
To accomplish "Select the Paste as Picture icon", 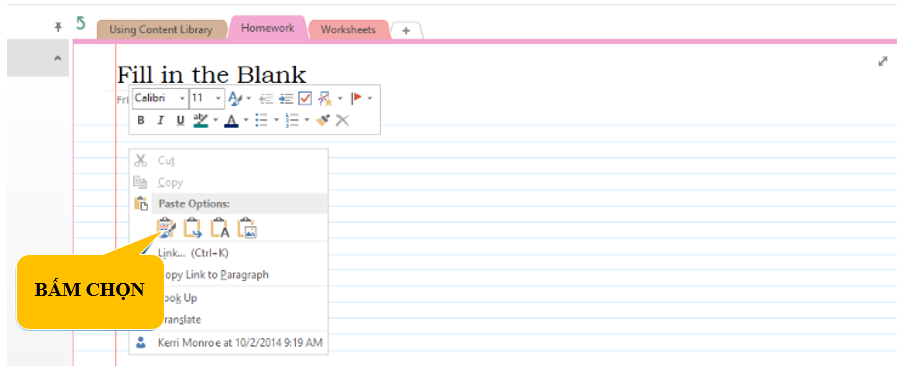I will 247,228.
